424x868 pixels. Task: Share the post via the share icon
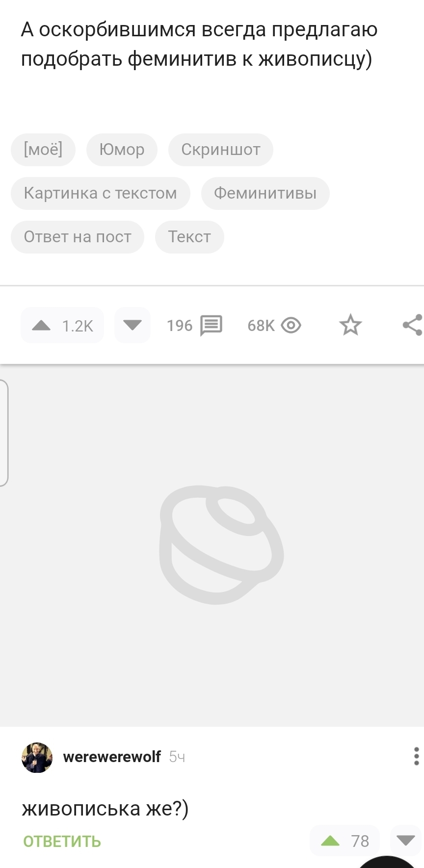click(413, 325)
